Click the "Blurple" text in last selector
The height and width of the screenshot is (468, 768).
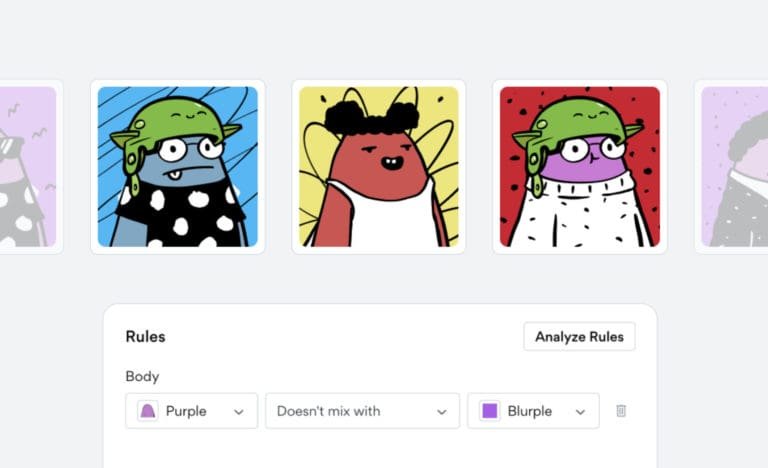coord(530,411)
